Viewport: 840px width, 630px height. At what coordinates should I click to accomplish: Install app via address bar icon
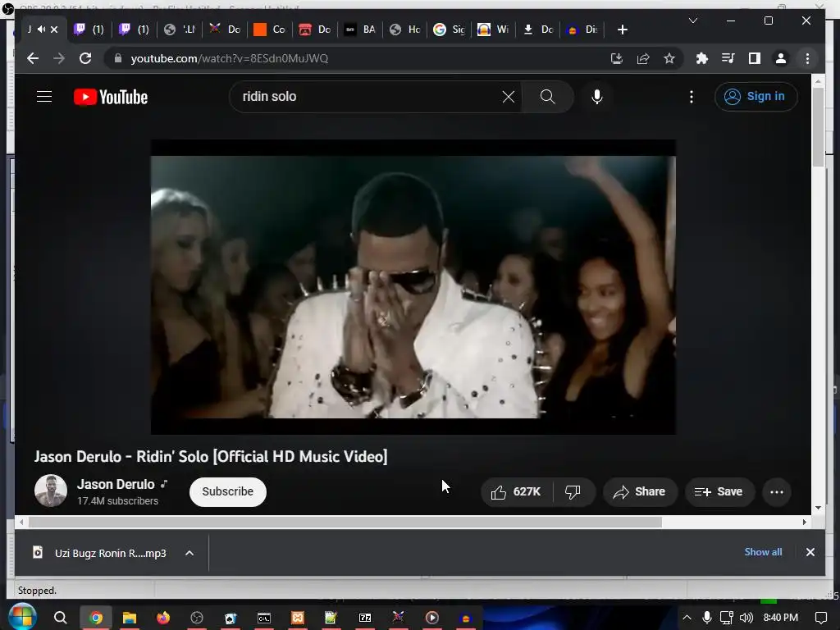click(617, 58)
